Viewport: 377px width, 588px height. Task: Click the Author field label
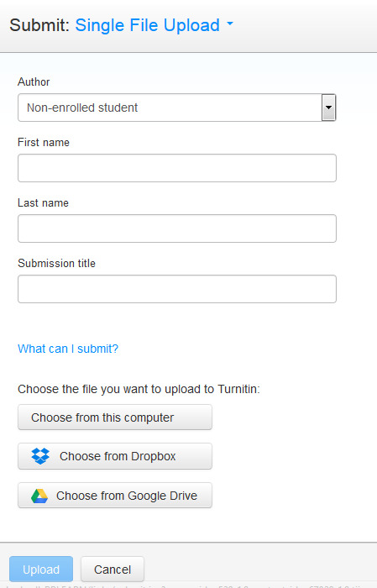(34, 81)
